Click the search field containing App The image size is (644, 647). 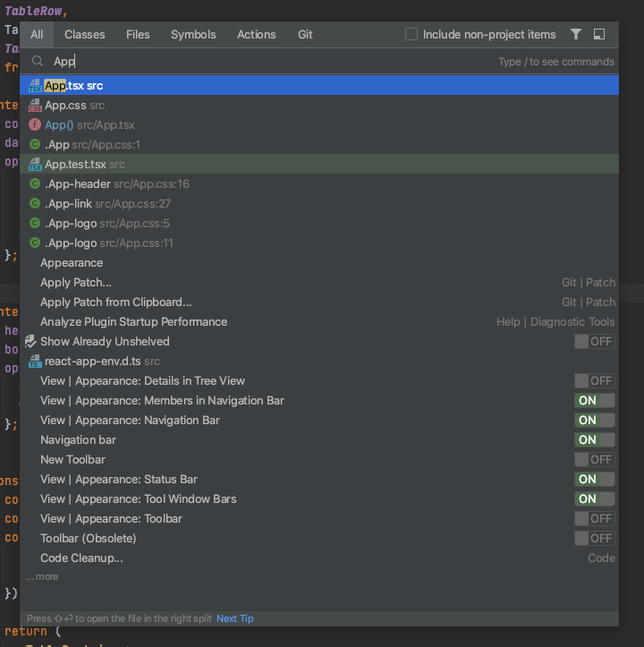pyautogui.click(x=268, y=62)
